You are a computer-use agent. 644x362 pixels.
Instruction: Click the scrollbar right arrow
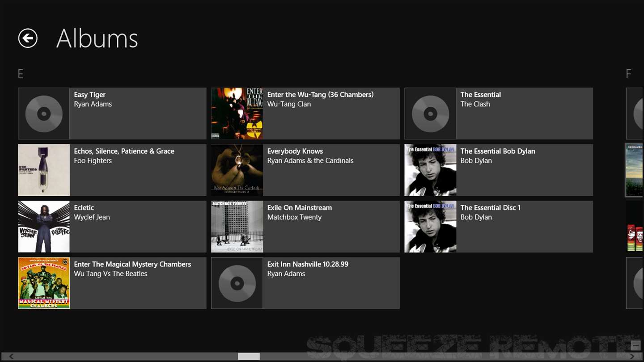click(632, 356)
